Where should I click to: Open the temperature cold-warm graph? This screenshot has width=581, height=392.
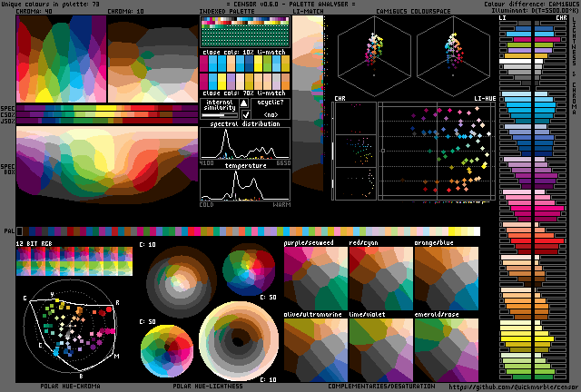click(x=245, y=185)
